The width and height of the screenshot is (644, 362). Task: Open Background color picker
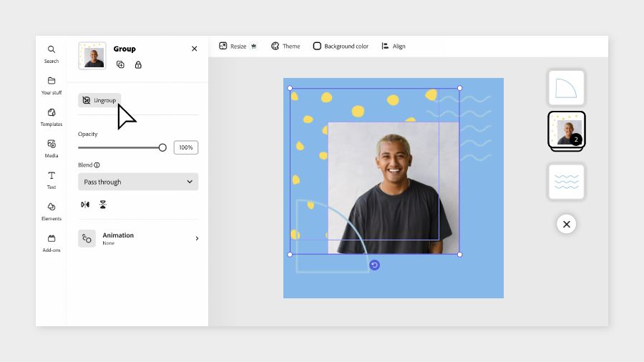tap(341, 46)
